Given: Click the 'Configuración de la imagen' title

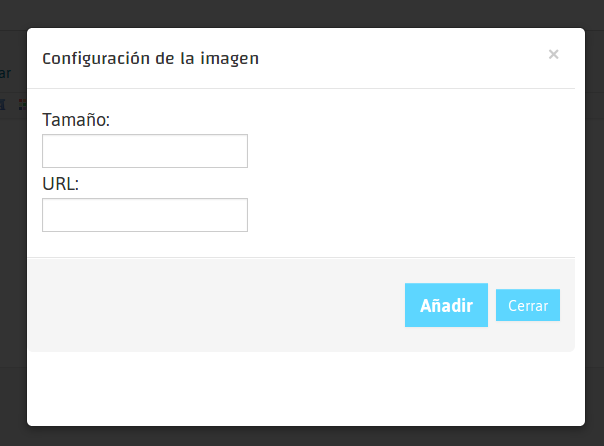Looking at the screenshot, I should coord(150,58).
